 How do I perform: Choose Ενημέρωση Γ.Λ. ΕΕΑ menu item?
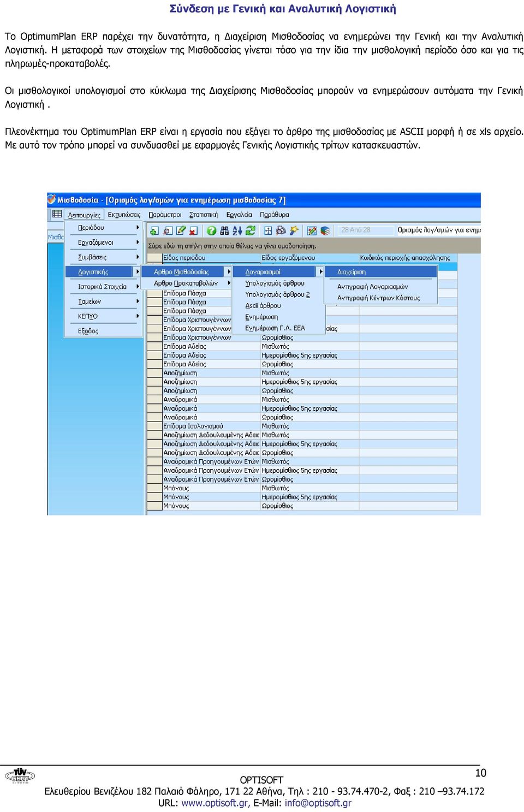click(278, 328)
